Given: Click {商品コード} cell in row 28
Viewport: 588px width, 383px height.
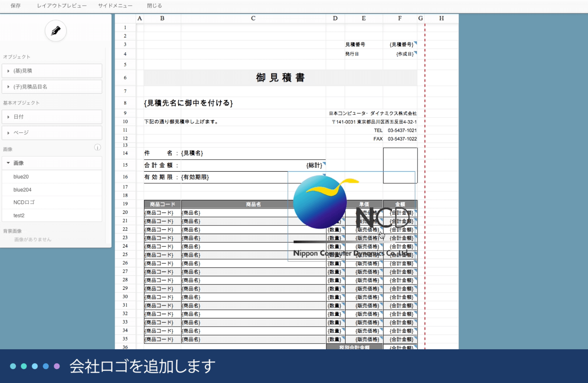Looking at the screenshot, I should (x=163, y=280).
